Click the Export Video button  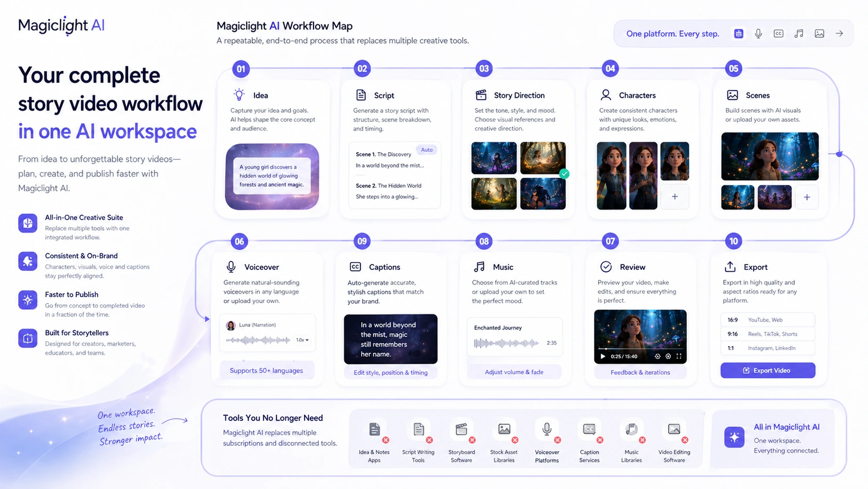tap(768, 371)
